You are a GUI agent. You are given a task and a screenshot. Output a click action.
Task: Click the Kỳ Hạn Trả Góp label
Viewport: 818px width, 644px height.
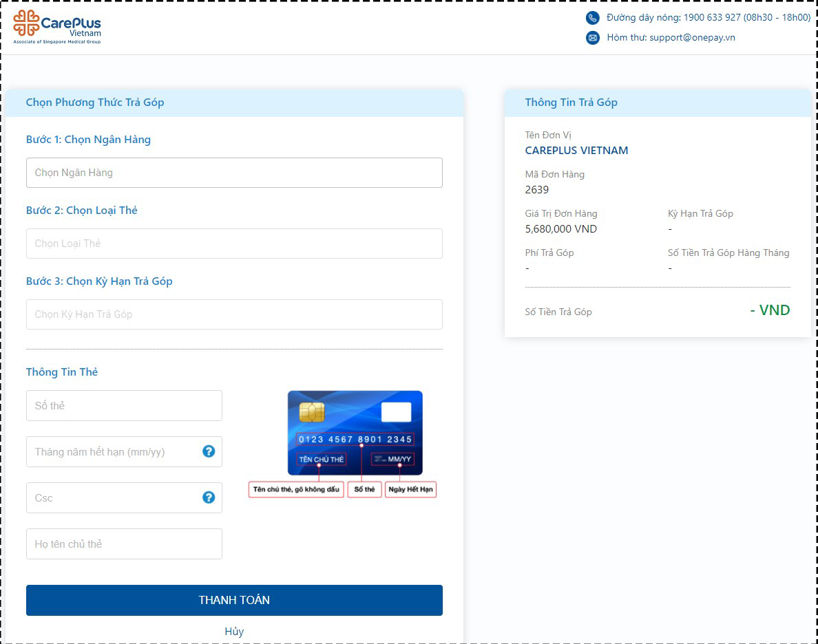pyautogui.click(x=700, y=214)
